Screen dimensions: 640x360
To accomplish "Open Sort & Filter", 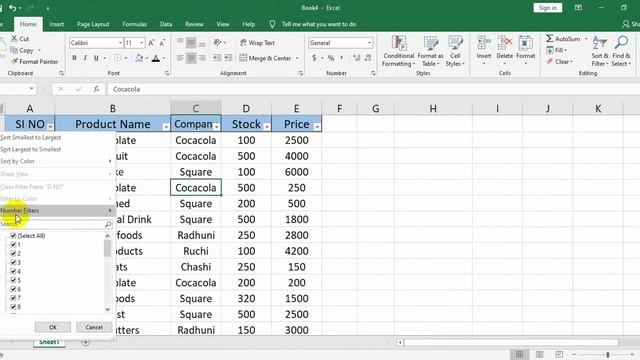I will click(600, 51).
